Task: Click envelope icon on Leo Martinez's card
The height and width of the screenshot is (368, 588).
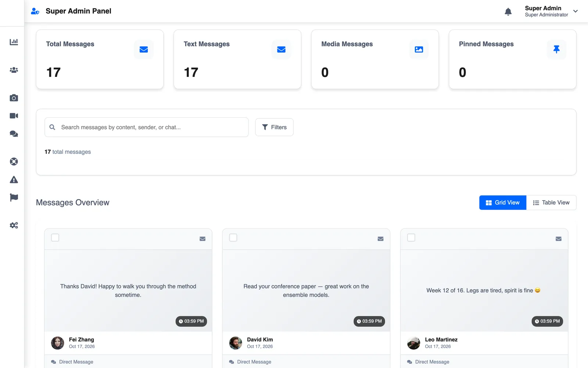Action: pyautogui.click(x=559, y=239)
